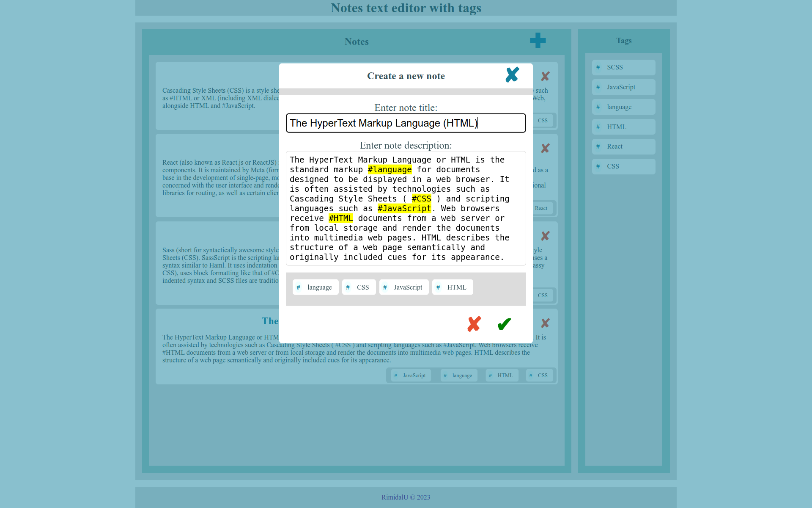Click CSS tag on the Sass note

[542, 295]
